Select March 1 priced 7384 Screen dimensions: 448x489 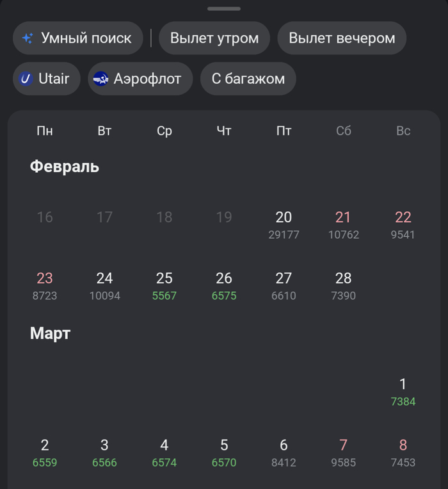[403, 392]
